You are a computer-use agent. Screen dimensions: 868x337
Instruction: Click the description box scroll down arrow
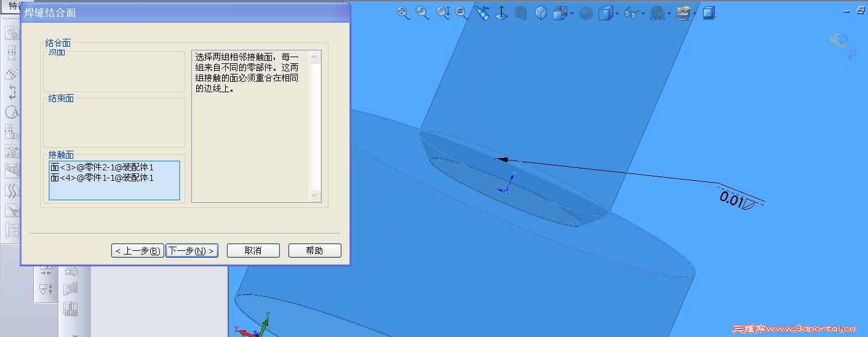click(x=315, y=195)
